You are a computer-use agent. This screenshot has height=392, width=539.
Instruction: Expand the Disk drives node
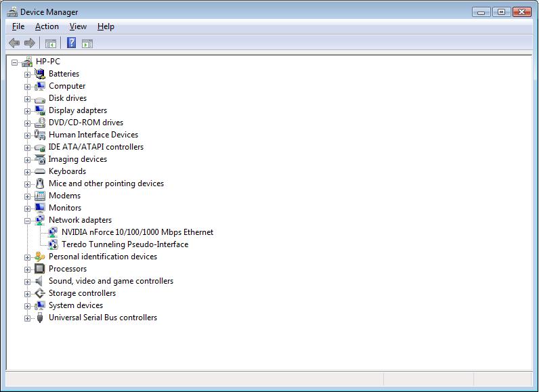pyautogui.click(x=28, y=99)
